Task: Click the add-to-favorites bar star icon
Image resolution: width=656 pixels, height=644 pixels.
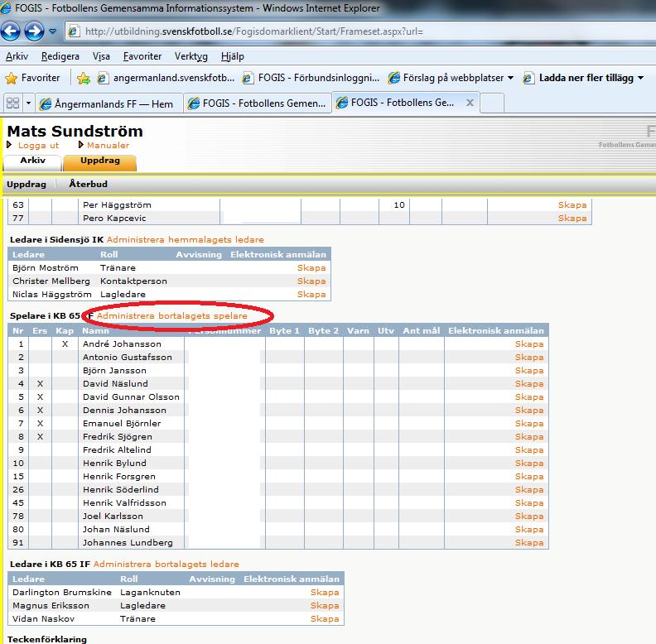Action: pos(84,78)
